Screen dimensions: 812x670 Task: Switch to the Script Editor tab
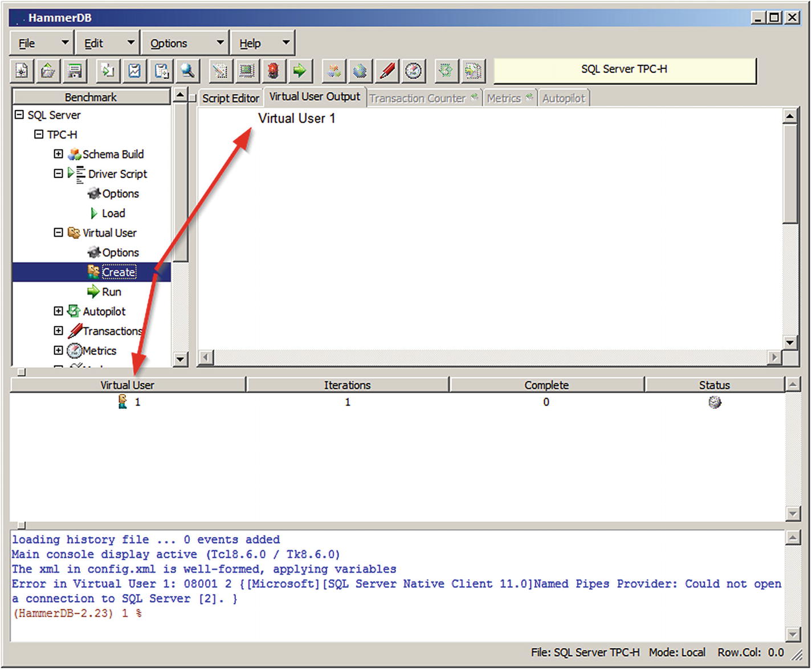tap(231, 98)
